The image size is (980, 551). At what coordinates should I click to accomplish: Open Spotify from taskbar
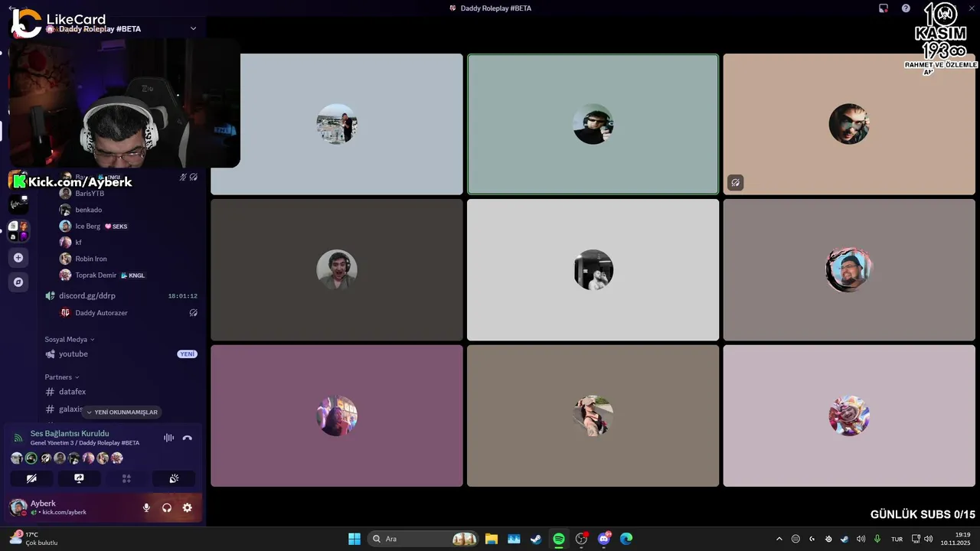coord(559,539)
